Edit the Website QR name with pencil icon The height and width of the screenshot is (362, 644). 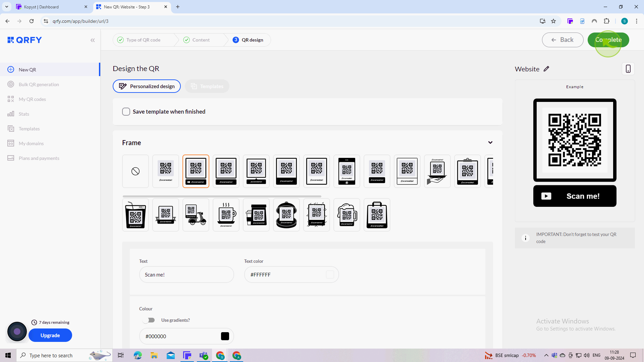(546, 69)
